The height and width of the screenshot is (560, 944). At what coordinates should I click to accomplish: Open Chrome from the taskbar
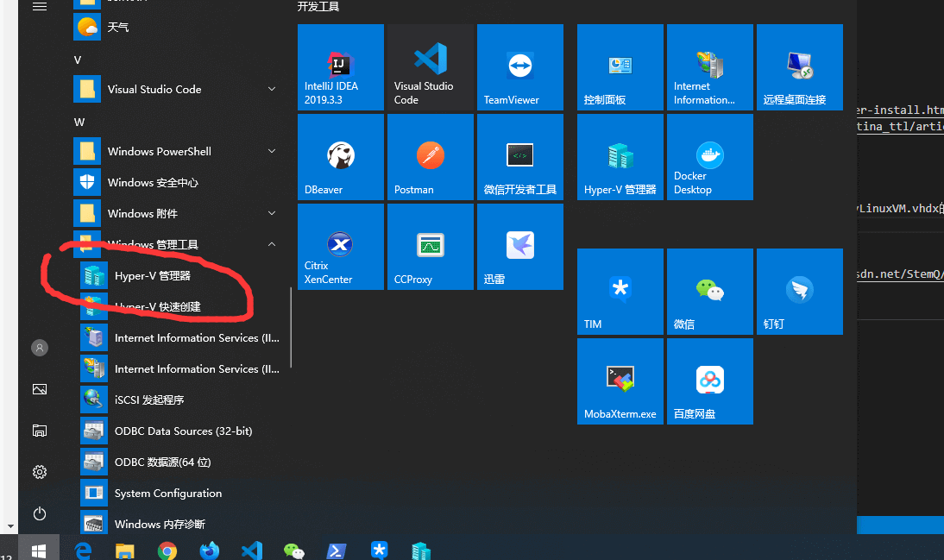[x=167, y=551]
